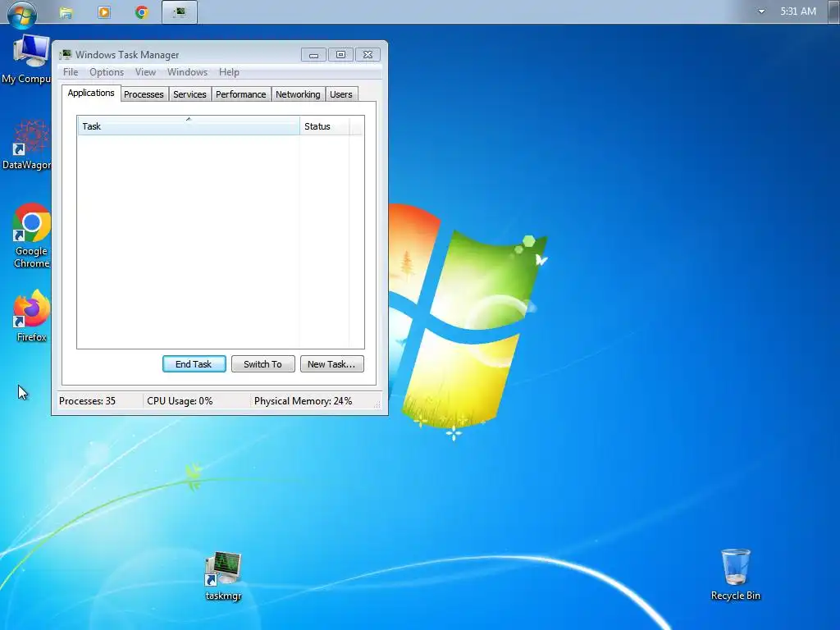Switch to the Users tab
Screen dimensions: 840x630
340,94
